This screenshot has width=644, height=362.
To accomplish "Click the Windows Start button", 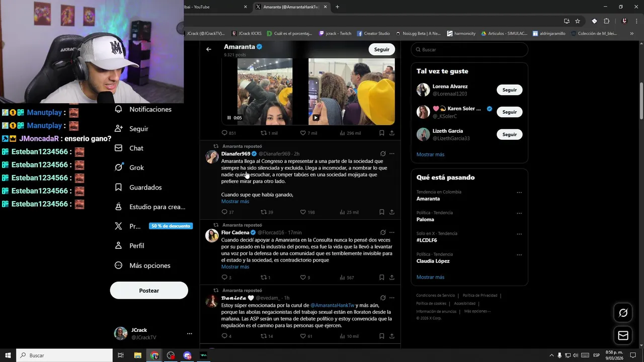I will tap(8, 355).
